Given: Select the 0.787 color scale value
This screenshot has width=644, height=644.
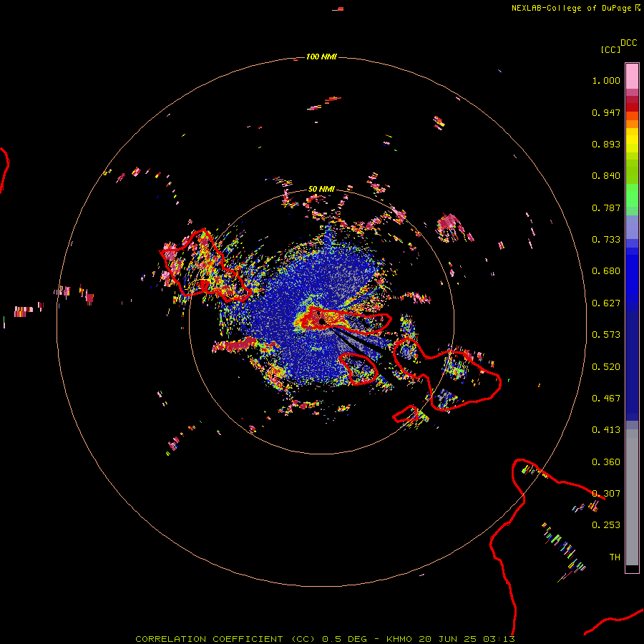Looking at the screenshot, I should point(606,208).
